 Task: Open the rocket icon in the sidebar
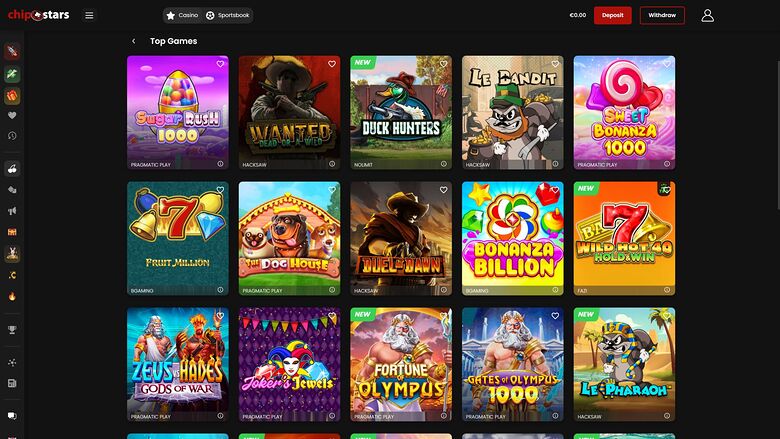[x=12, y=51]
